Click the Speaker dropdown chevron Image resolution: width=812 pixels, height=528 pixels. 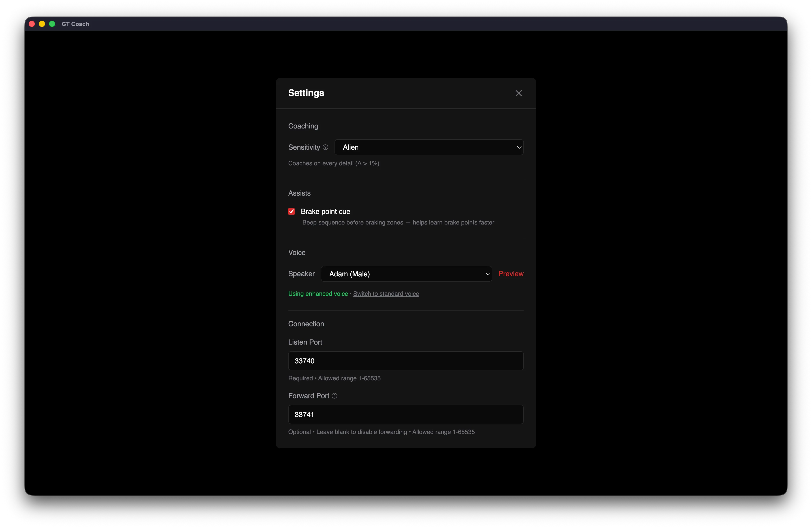(487, 274)
